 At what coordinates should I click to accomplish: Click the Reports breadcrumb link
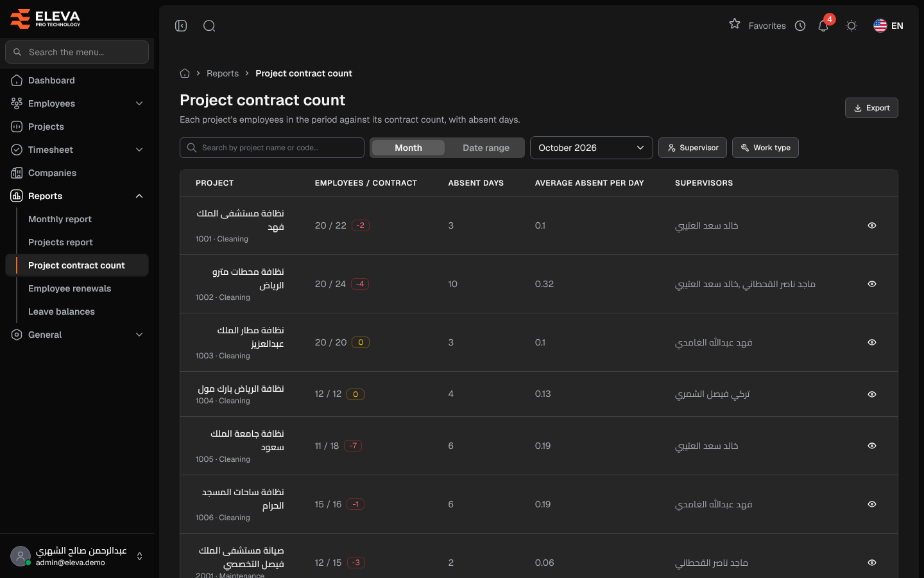click(223, 73)
